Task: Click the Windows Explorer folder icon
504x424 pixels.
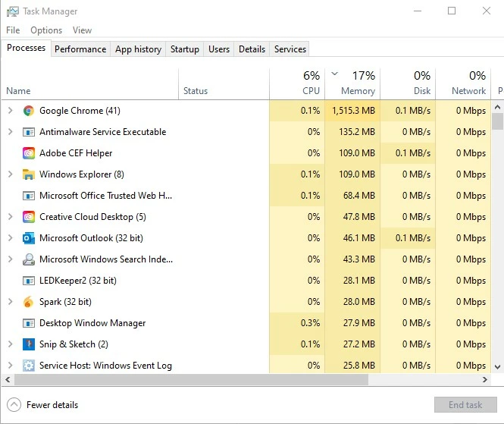Action: 29,174
